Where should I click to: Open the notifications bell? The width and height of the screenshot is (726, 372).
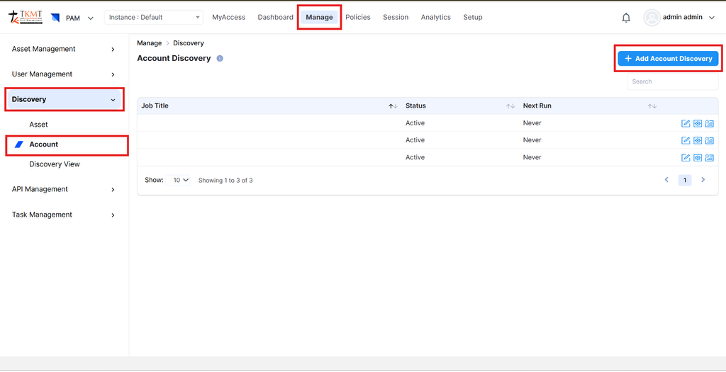[x=626, y=18]
